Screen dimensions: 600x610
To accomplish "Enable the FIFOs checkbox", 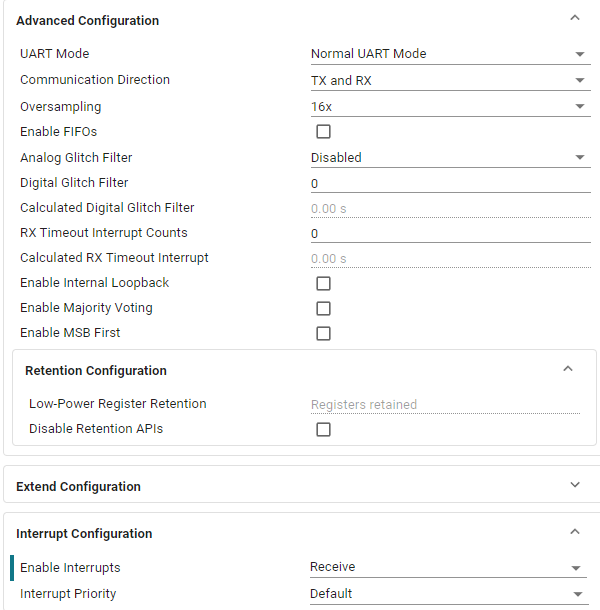I will click(x=323, y=132).
